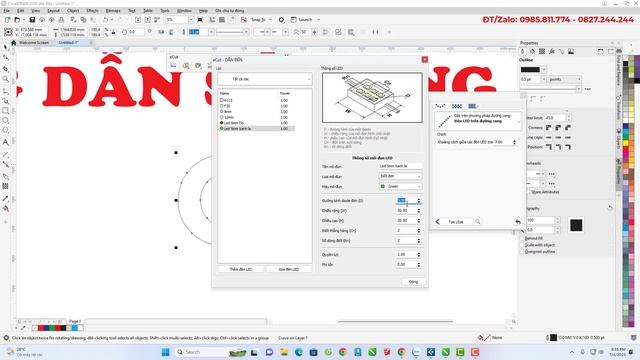Click the Save icon in the standard toolbar
The width and height of the screenshot is (640, 360).
pyautogui.click(x=32, y=20)
